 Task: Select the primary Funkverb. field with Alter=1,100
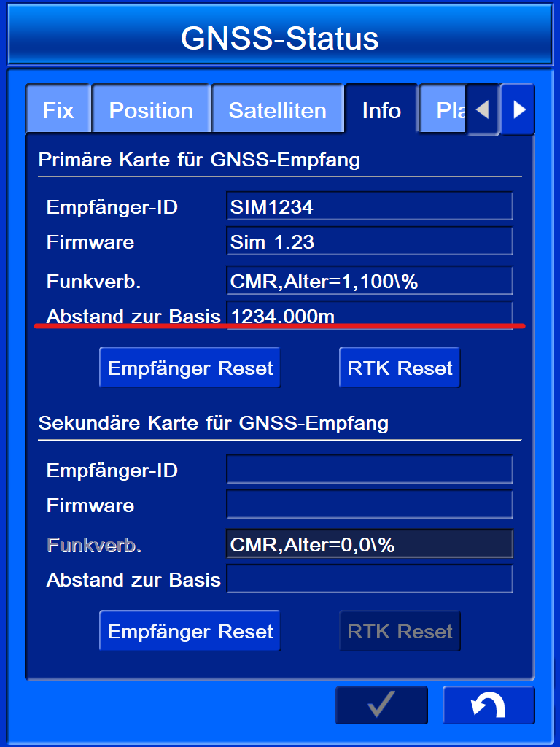(x=369, y=281)
